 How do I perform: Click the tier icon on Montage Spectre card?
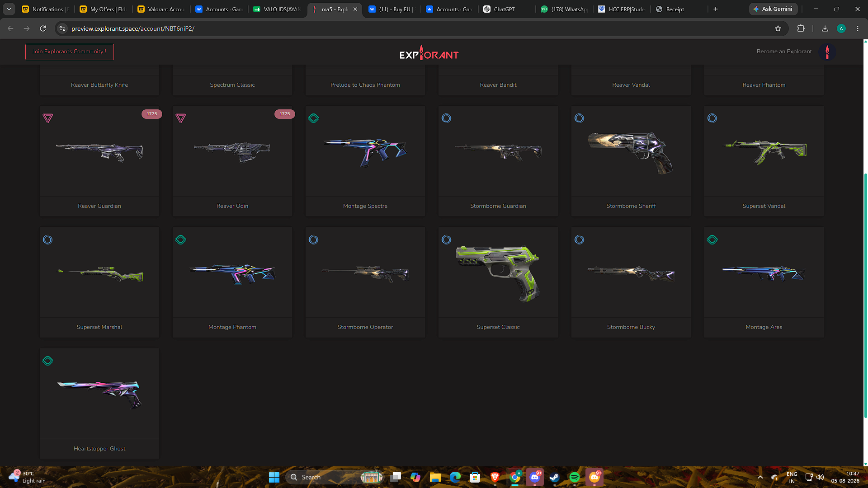[x=314, y=118]
